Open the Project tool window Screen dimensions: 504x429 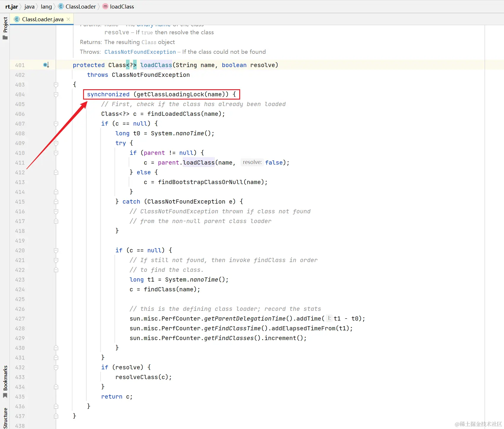pos(5,25)
